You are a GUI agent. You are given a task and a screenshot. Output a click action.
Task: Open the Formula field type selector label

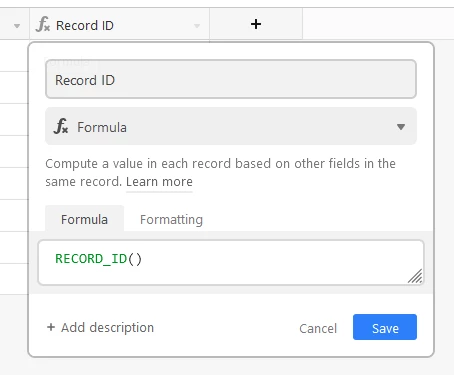coord(102,127)
